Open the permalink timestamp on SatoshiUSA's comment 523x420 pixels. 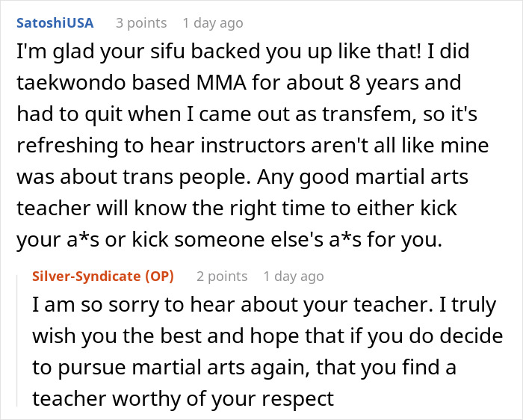coord(212,22)
